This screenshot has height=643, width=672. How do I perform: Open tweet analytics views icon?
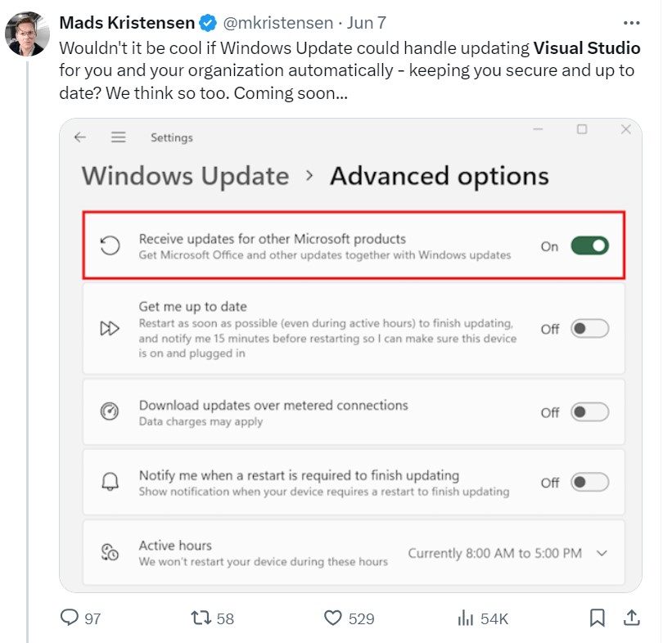click(466, 618)
